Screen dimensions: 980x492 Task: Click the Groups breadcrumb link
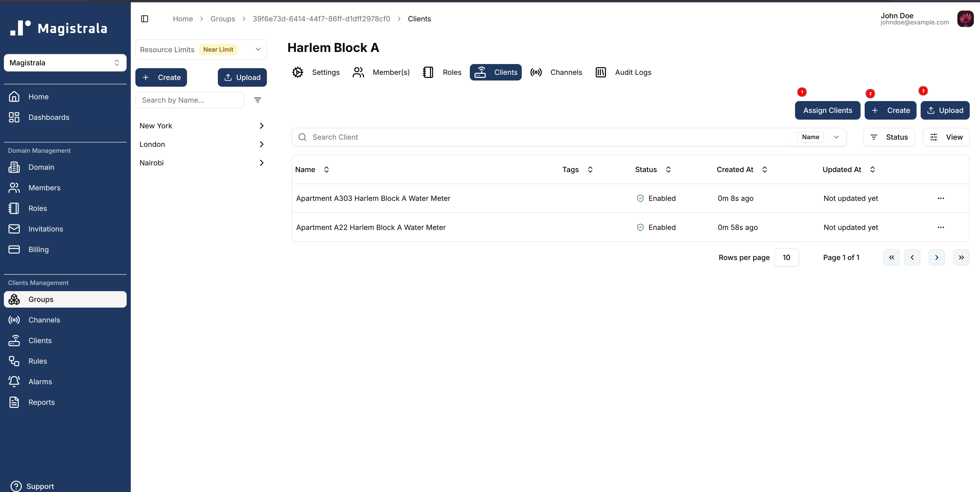[222, 19]
